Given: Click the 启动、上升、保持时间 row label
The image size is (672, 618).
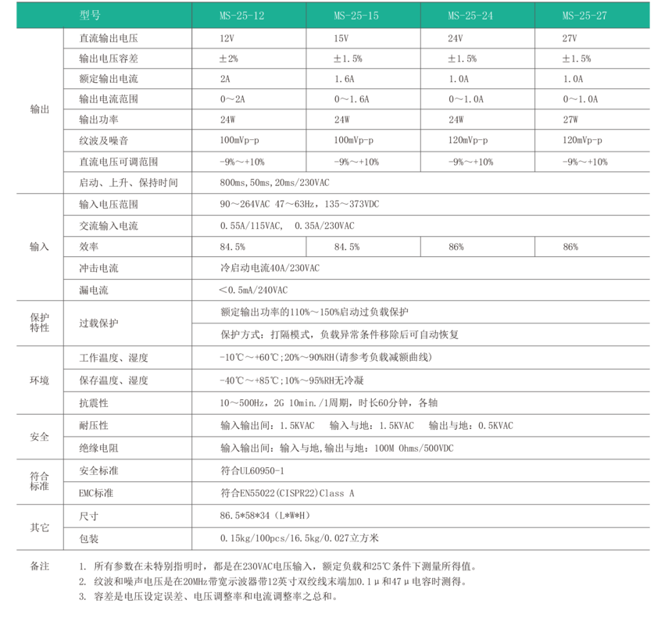Looking at the screenshot, I should 129,183.
